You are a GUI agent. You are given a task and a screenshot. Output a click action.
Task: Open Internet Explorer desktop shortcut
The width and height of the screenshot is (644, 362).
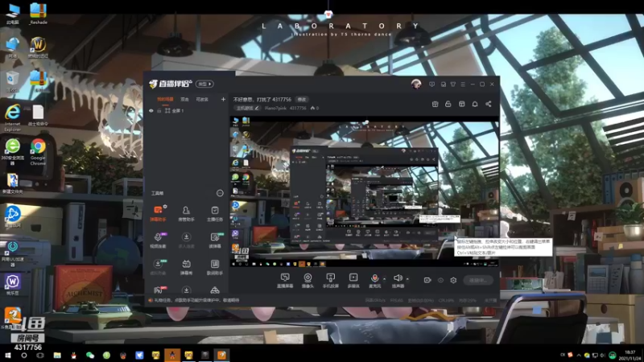click(12, 117)
